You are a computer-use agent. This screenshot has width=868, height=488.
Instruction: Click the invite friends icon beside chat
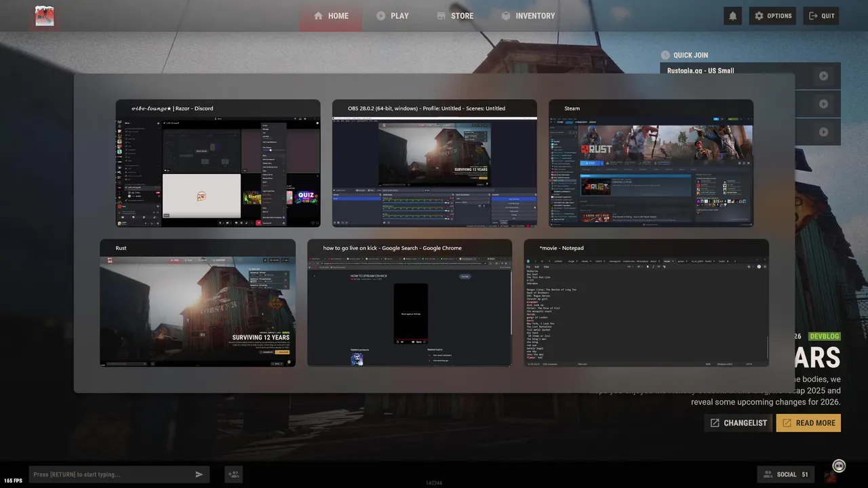[x=233, y=474]
